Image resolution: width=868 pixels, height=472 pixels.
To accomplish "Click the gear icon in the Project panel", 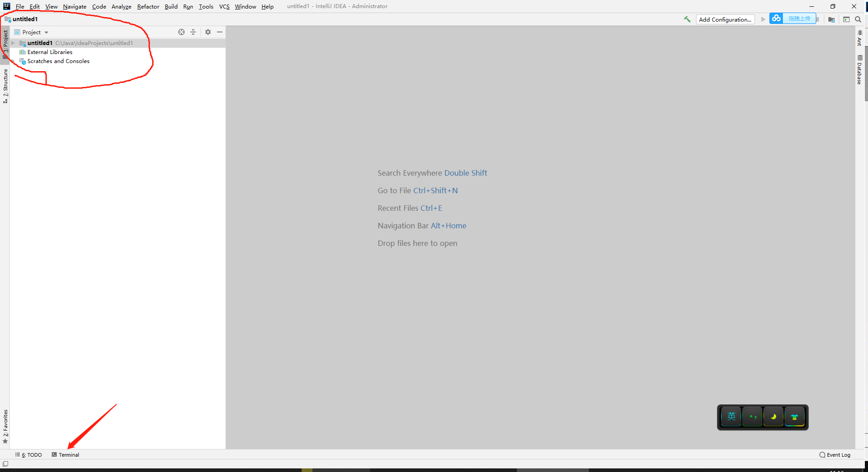I will coord(208,32).
